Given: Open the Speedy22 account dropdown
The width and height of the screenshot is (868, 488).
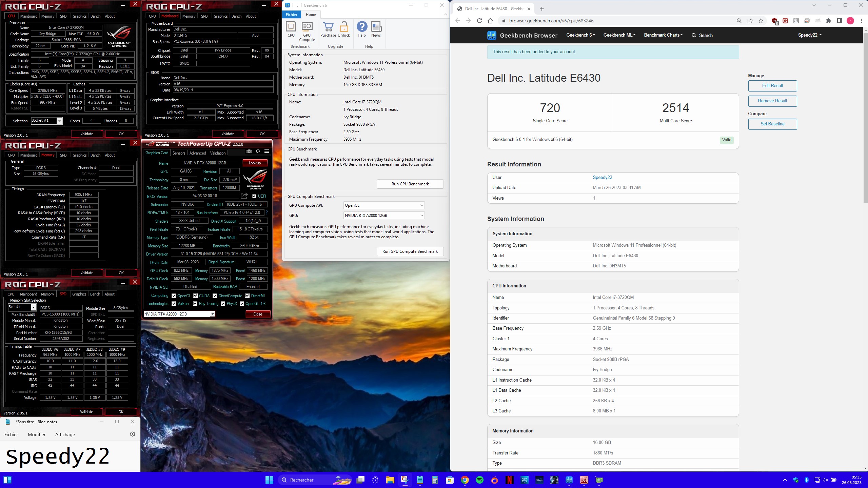Looking at the screenshot, I should [x=809, y=35].
